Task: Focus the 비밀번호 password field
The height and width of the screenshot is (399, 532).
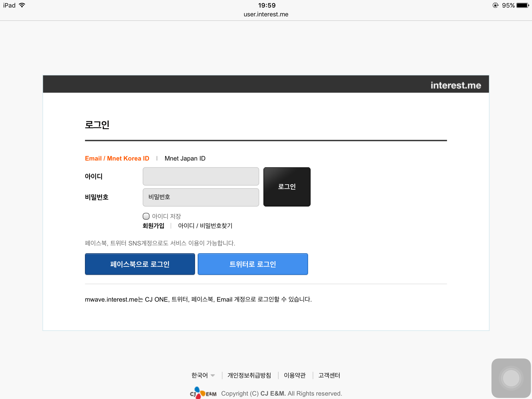Action: click(201, 197)
